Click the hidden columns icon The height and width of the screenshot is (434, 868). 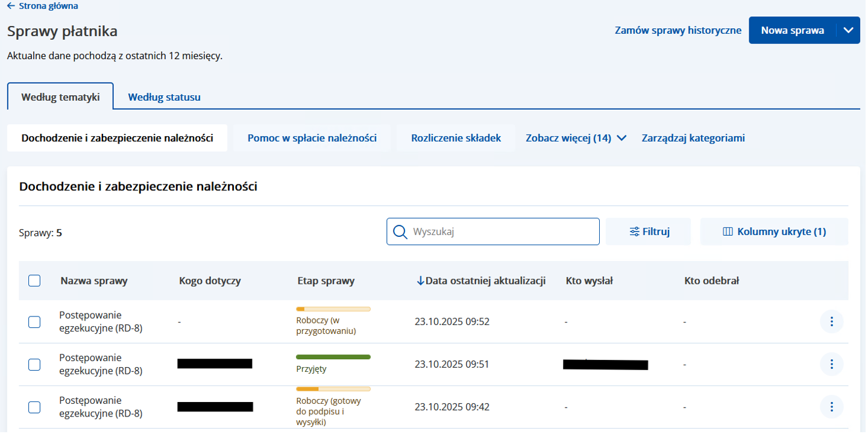(x=728, y=232)
